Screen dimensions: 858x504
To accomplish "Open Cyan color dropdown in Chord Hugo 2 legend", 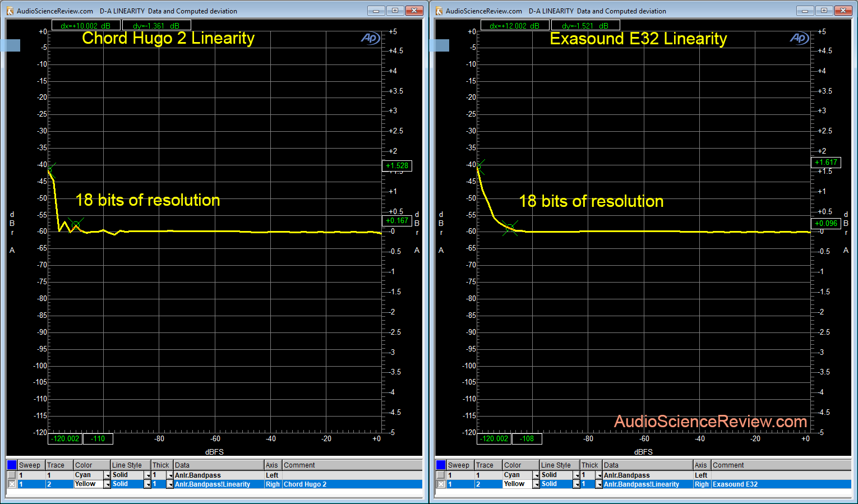I will coord(107,475).
